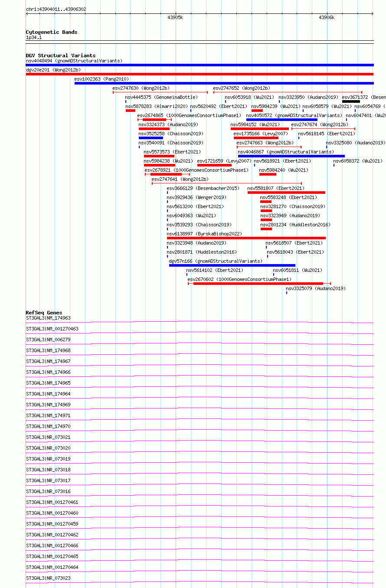Viewport: 386px width, 588px height.
Task: Click the esv2747652 (Wong2012b) variant label
Action: 242,88
